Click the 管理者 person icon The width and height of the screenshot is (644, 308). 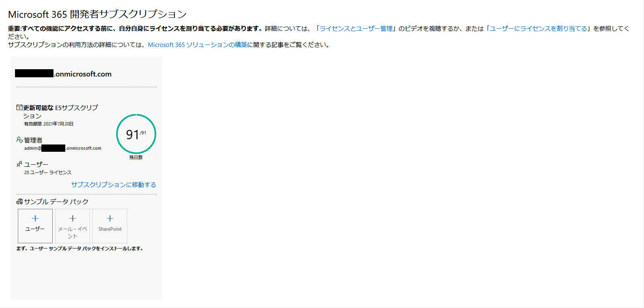coord(19,140)
